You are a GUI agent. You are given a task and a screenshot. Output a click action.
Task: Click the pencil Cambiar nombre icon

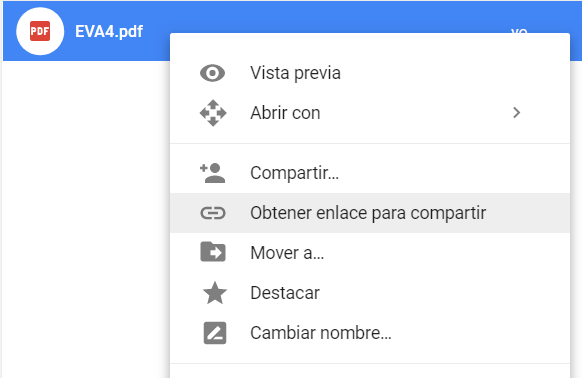(215, 333)
